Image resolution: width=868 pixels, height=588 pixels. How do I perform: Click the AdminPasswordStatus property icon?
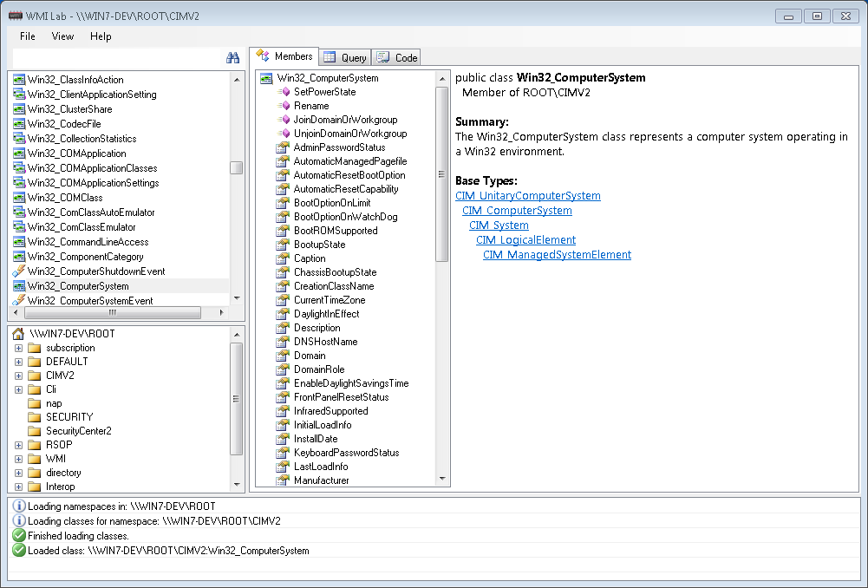point(283,147)
